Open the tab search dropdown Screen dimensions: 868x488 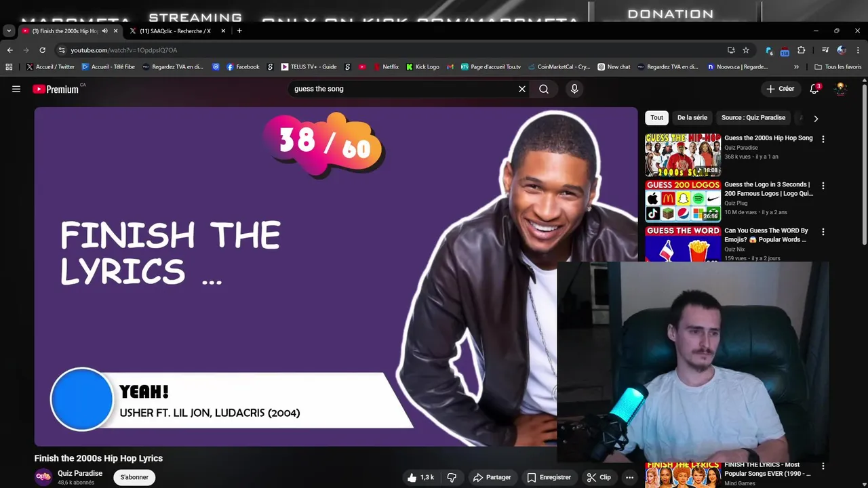pos(9,30)
